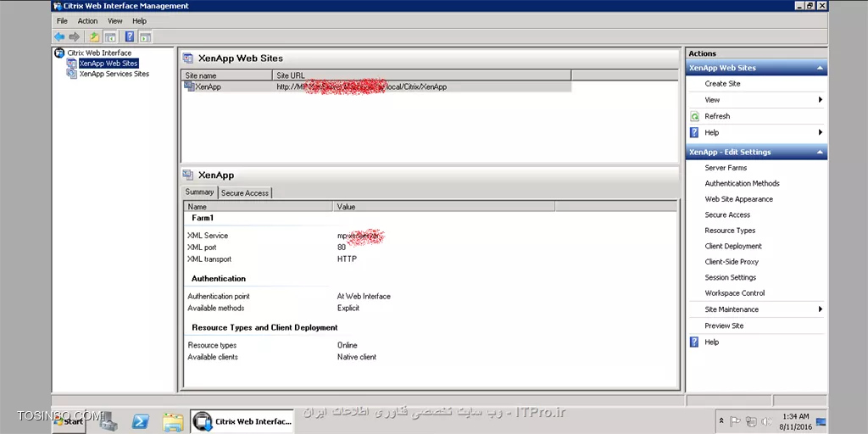Open Client Deployment settings
The width and height of the screenshot is (868, 434).
click(x=733, y=247)
